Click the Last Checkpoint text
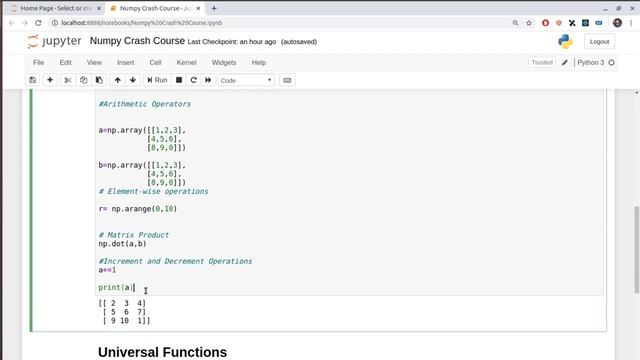This screenshot has height=360, width=640. point(231,42)
